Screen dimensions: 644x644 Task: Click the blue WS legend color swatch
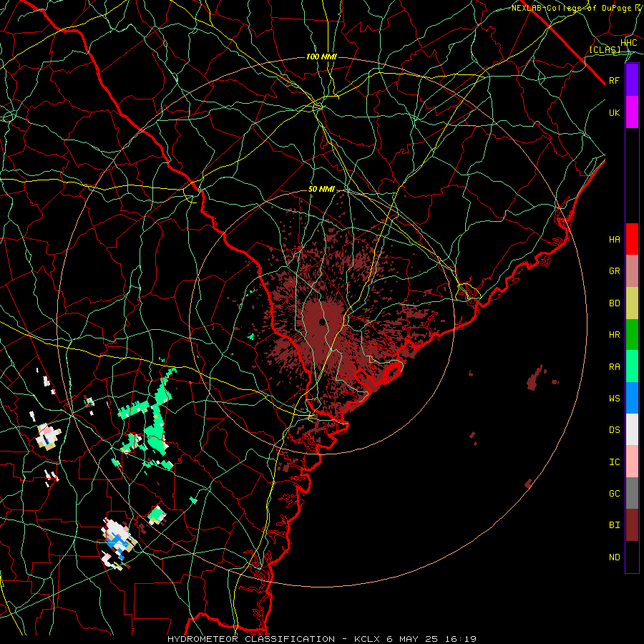632,398
